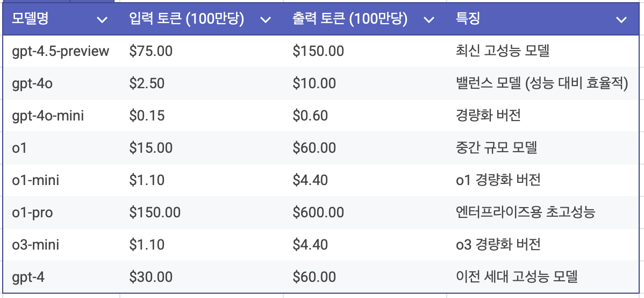Image resolution: width=644 pixels, height=298 pixels.
Task: Open the 입력 토큰 column filter dropdown
Action: point(265,20)
